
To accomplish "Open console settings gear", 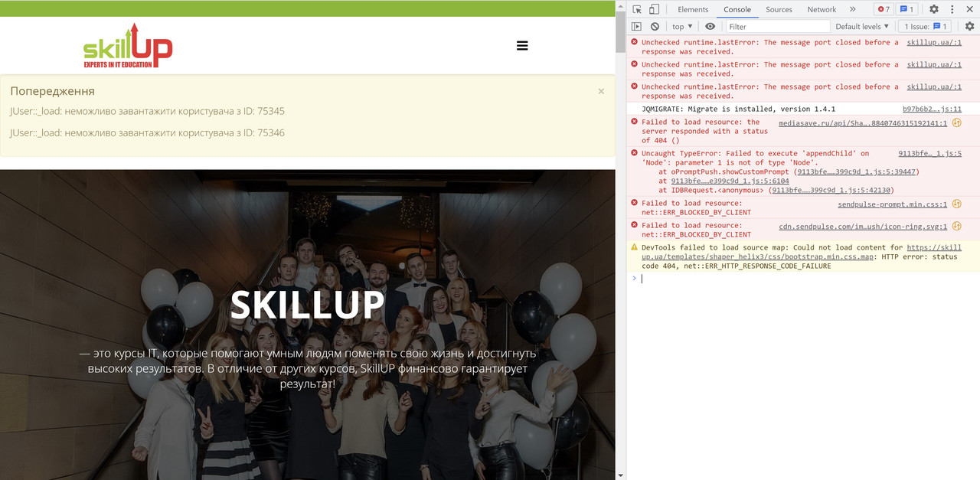I will click(x=969, y=26).
